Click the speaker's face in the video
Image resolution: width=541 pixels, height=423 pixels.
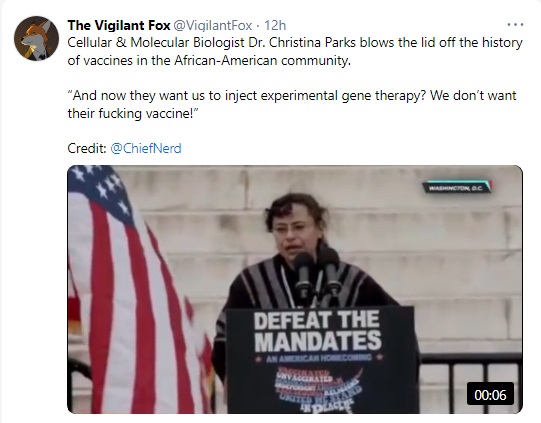tap(293, 231)
